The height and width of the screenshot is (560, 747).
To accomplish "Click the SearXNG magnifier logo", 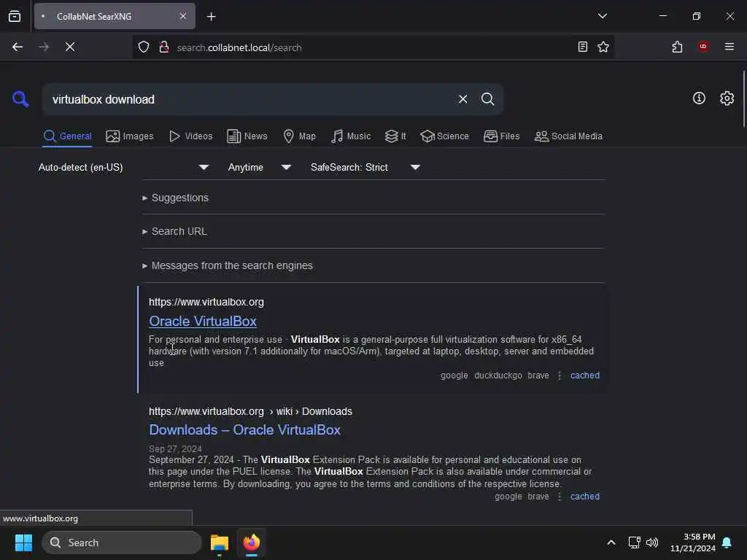I will click(x=20, y=99).
